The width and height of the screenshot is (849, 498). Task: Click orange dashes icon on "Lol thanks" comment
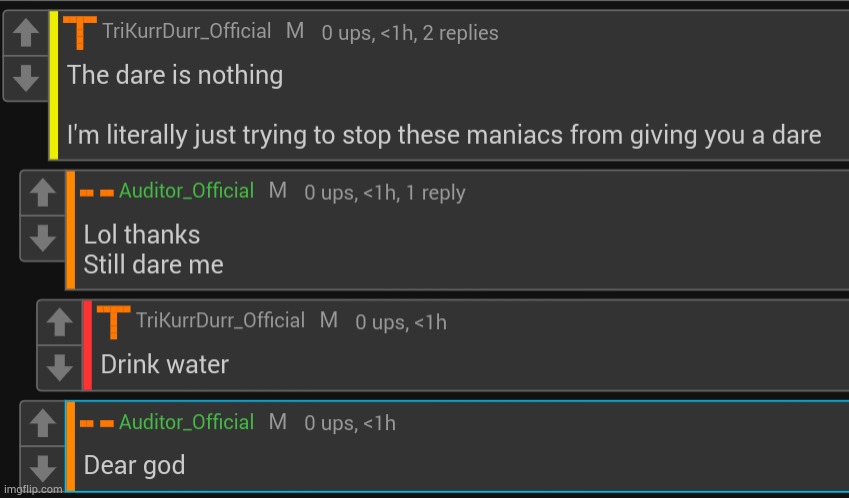(x=97, y=193)
